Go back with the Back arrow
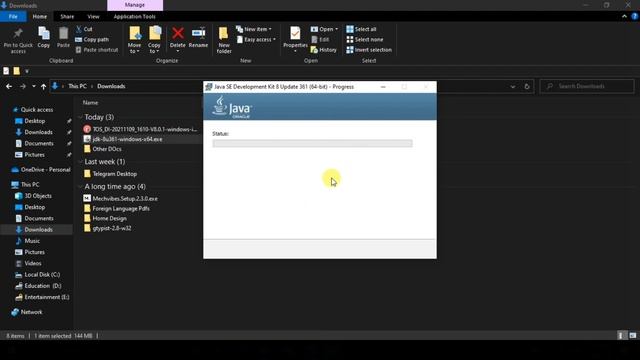The image size is (640, 360). 9,86
